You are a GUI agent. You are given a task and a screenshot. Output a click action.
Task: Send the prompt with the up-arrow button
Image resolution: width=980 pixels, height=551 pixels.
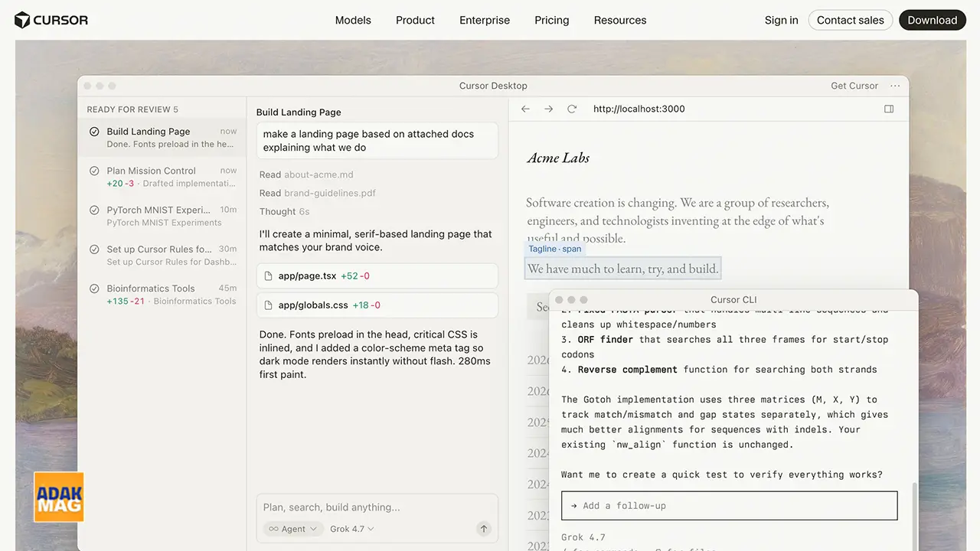click(483, 529)
